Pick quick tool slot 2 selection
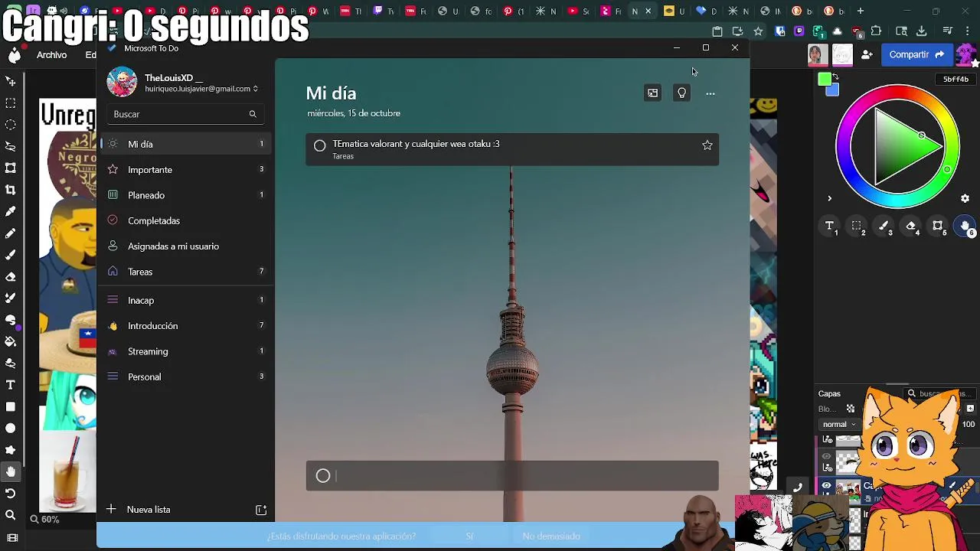980x551 pixels. point(857,227)
